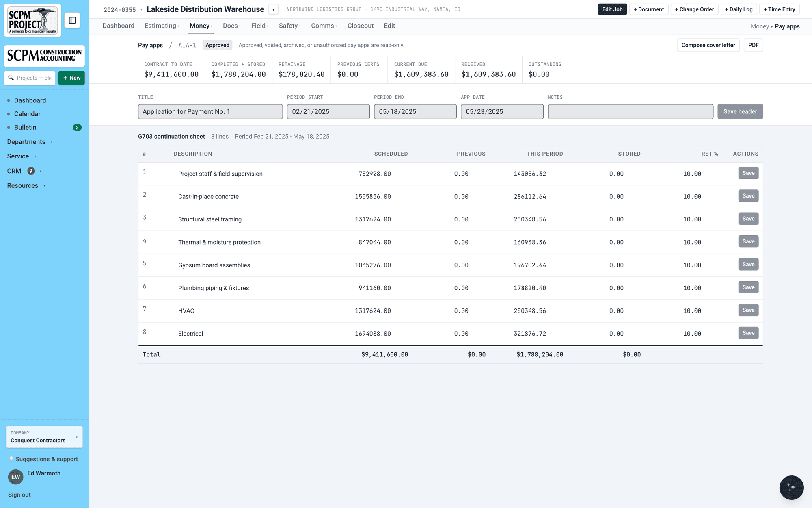This screenshot has width=812, height=508.
Task: Toggle the sidebar collapse icon
Action: [72, 20]
